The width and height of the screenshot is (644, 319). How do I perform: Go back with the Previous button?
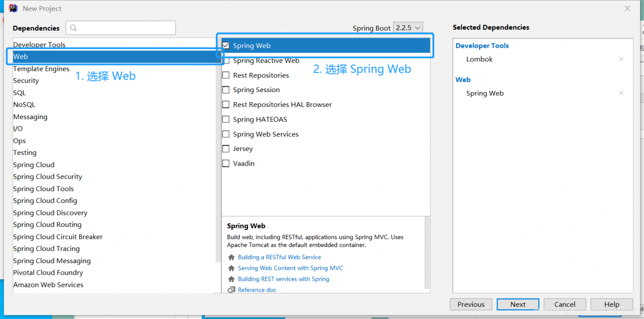coord(471,304)
